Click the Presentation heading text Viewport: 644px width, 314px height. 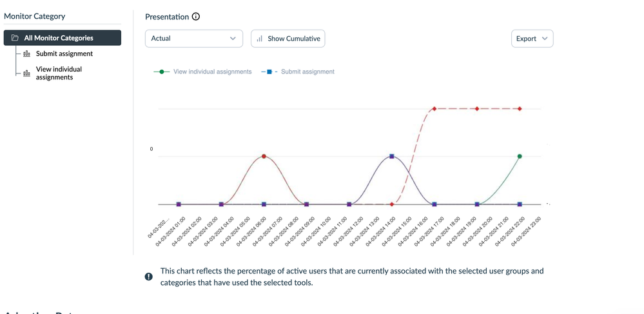167,17
